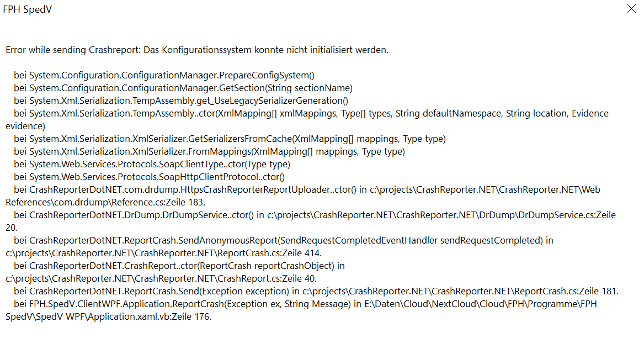The height and width of the screenshot is (338, 644).
Task: Select the ConfigurationManager.GetSection stack line
Action: coord(183,88)
